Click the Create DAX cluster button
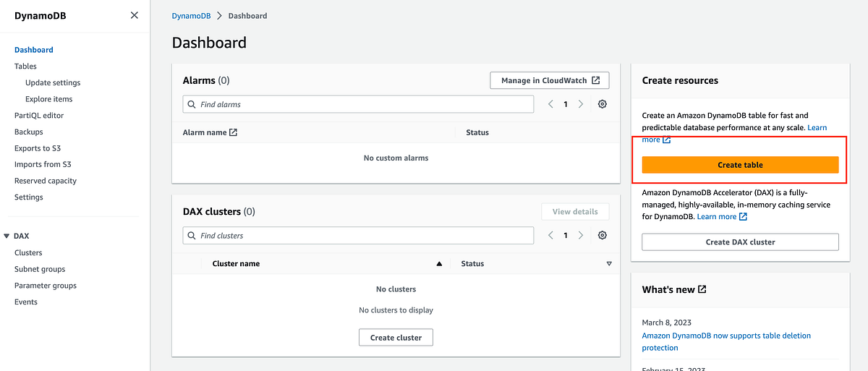The image size is (868, 371). point(740,242)
